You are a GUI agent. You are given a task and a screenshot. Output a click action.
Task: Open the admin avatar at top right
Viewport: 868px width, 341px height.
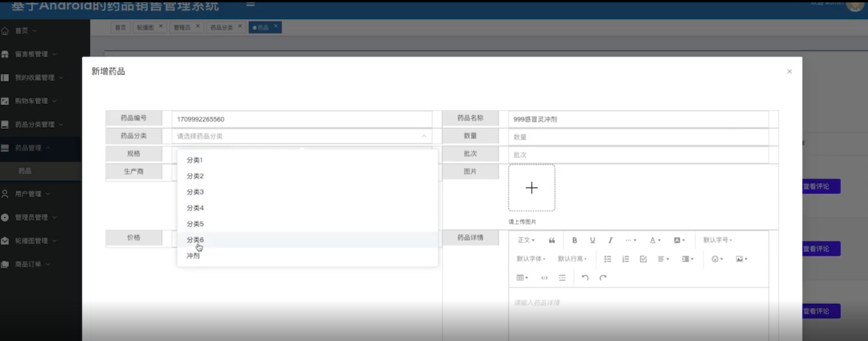coord(855,5)
